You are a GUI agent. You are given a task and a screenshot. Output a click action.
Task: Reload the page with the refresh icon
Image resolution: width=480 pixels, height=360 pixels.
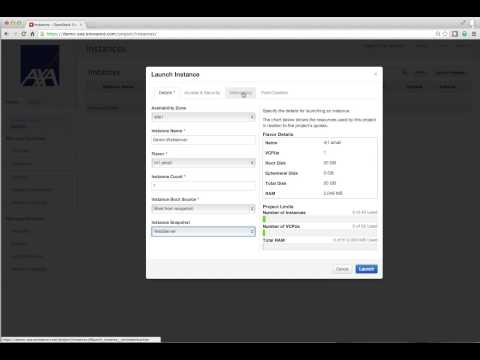tap(24, 34)
